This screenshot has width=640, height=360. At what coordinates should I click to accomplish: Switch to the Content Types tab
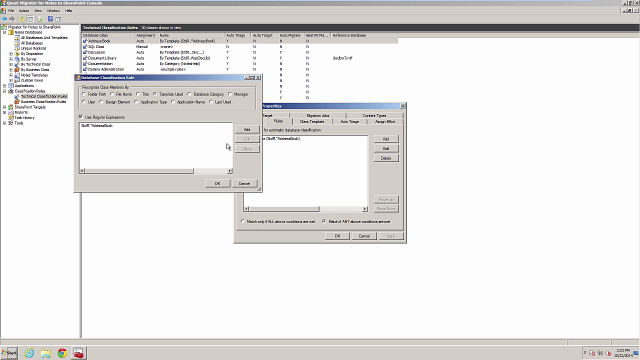coord(374,116)
